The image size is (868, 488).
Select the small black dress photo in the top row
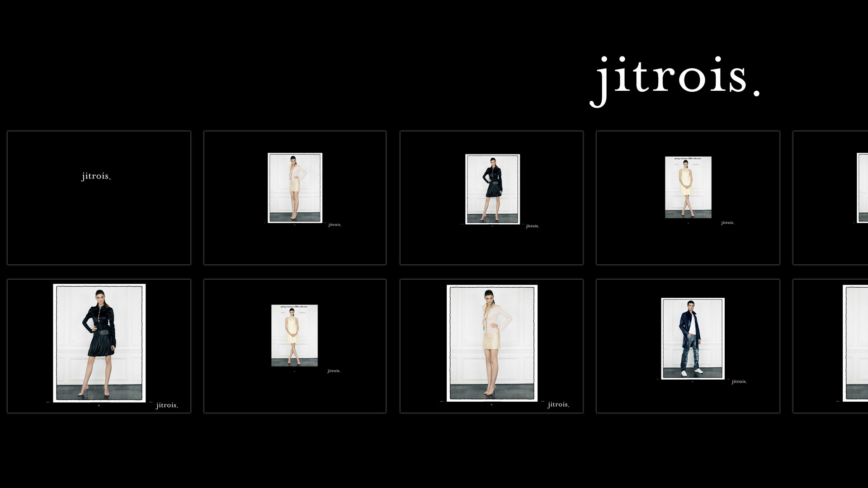pos(492,188)
